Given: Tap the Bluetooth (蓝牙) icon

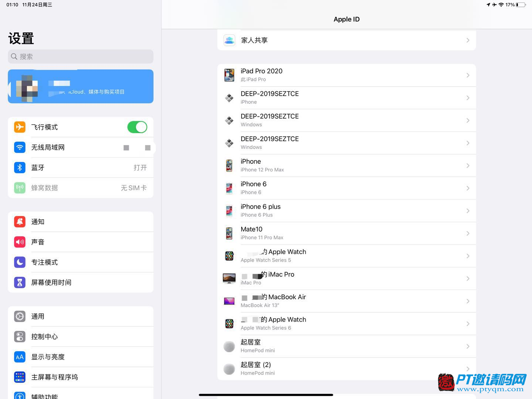Looking at the screenshot, I should [20, 168].
